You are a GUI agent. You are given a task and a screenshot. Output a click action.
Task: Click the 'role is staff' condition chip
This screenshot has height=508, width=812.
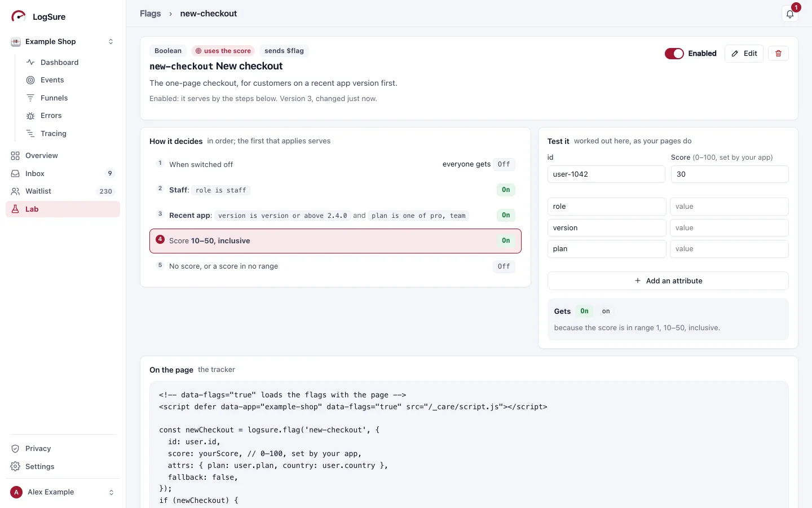tap(220, 190)
